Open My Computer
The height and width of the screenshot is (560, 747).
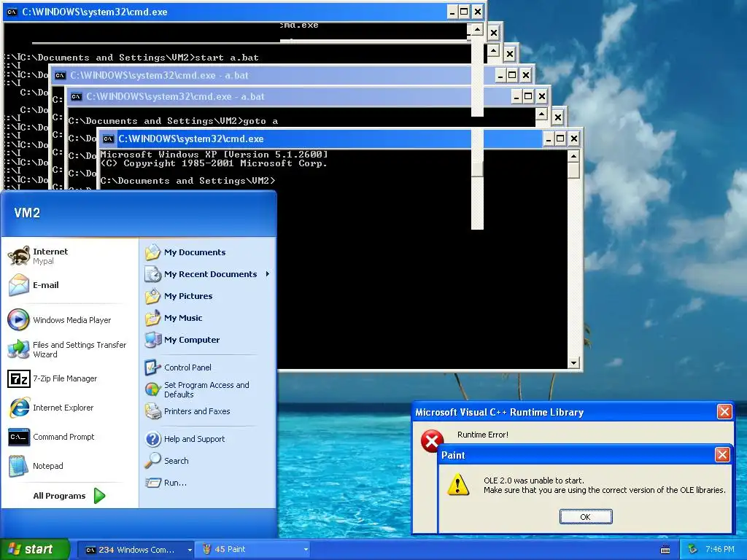tap(208, 340)
